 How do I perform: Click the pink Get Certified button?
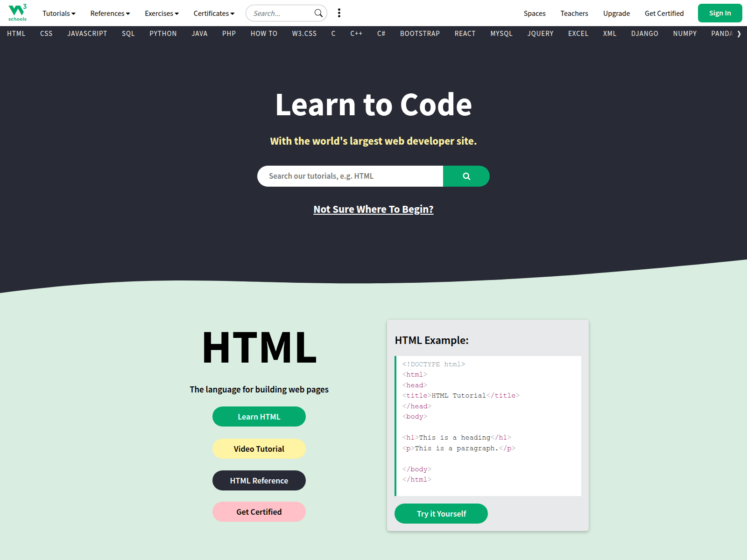[259, 512]
